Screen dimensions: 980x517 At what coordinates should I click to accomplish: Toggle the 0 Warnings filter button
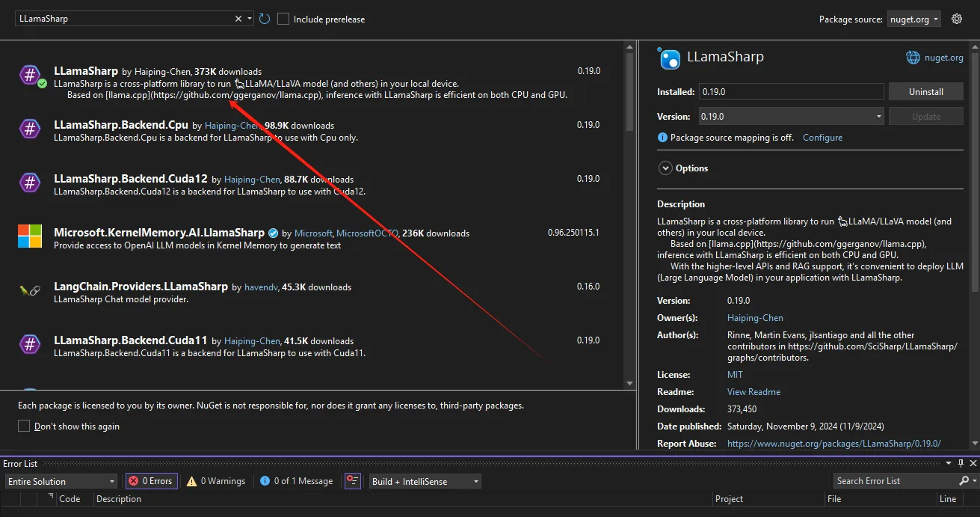click(x=216, y=481)
